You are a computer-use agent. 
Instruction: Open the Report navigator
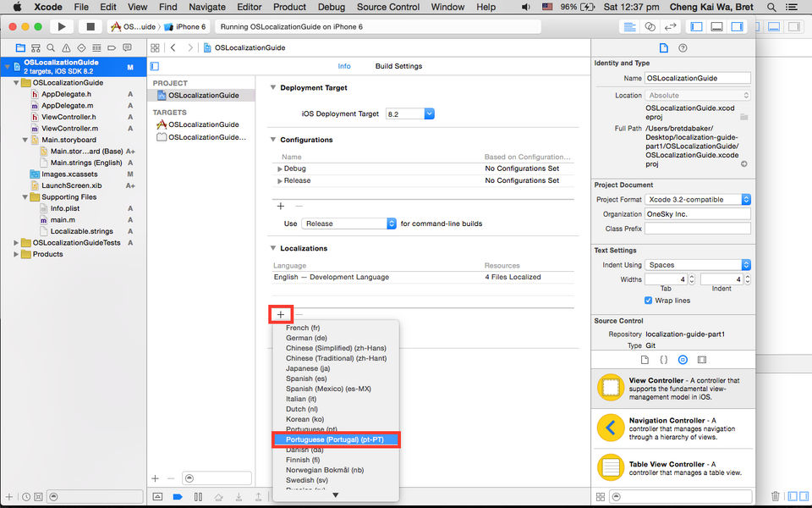coord(127,47)
